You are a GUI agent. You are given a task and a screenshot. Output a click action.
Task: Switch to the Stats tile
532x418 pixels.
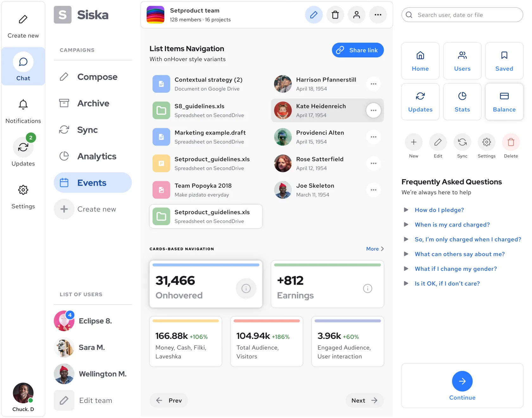pyautogui.click(x=462, y=102)
